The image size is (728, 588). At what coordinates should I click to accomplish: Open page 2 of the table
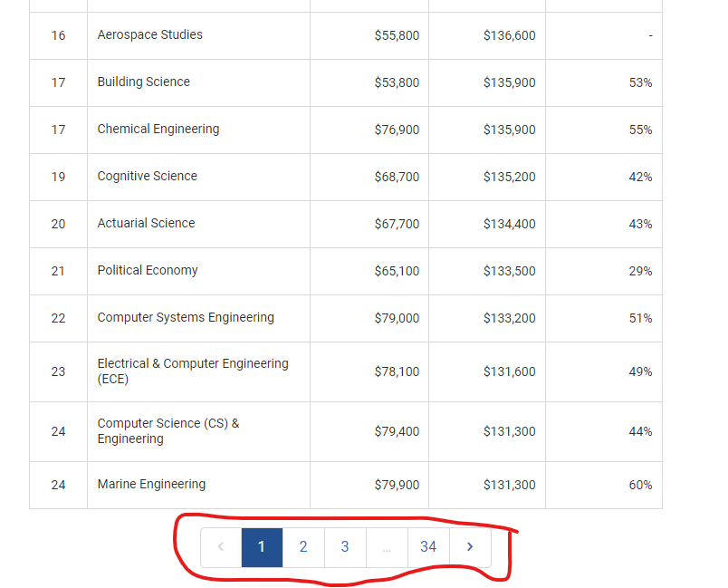click(303, 547)
